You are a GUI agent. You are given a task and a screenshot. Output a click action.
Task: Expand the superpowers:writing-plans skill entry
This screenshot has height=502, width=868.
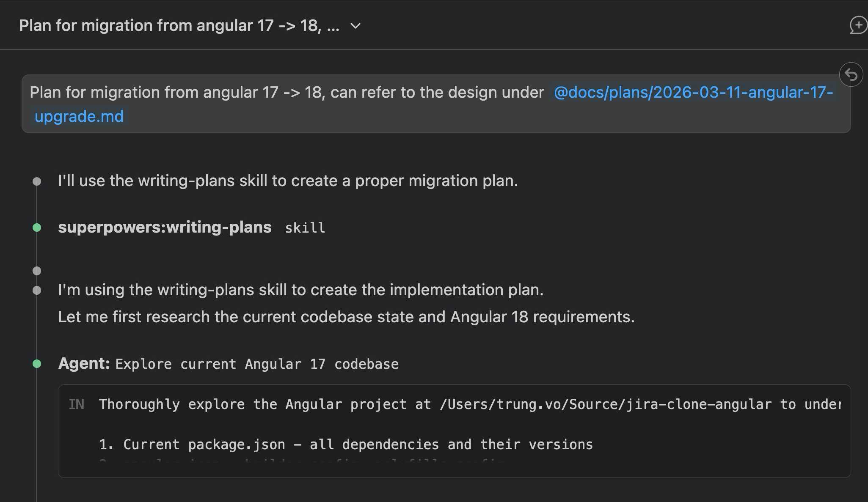(x=165, y=228)
